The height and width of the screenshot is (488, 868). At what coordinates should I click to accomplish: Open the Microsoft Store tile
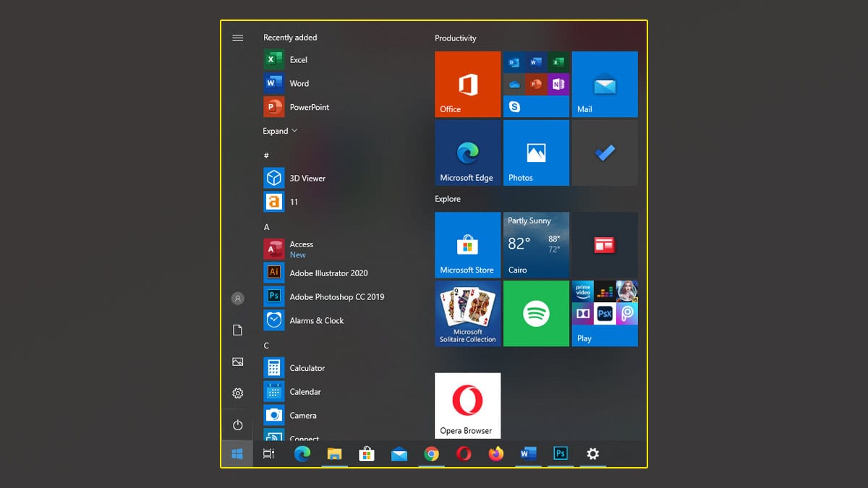pyautogui.click(x=467, y=245)
